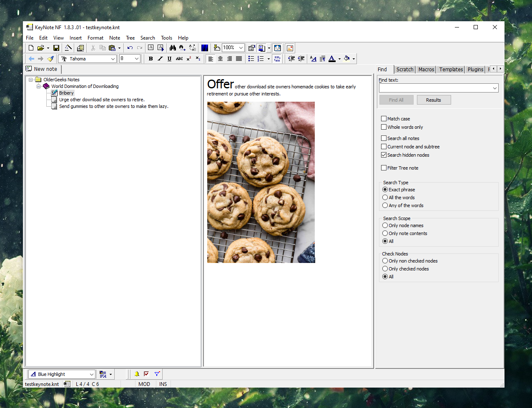532x408 pixels.
Task: Apply the font color A swatch
Action: (332, 59)
